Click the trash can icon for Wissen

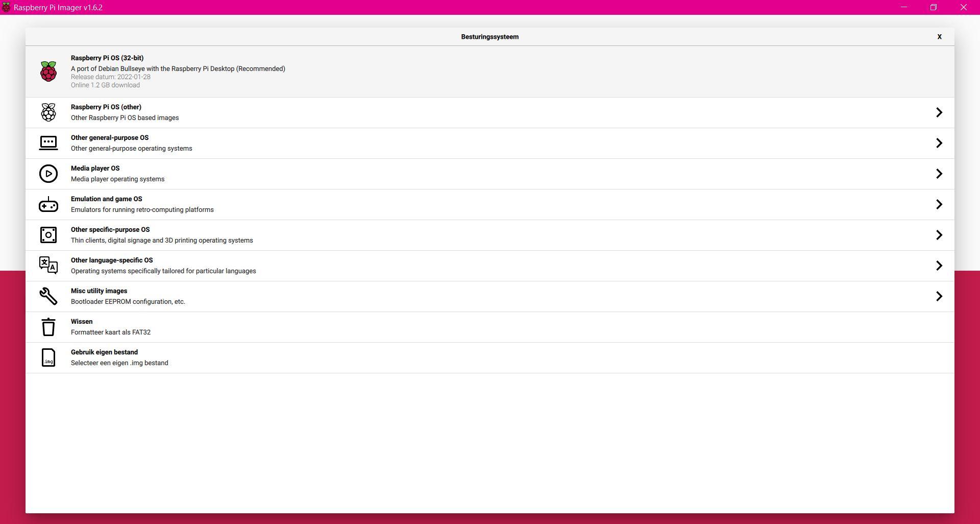(48, 327)
